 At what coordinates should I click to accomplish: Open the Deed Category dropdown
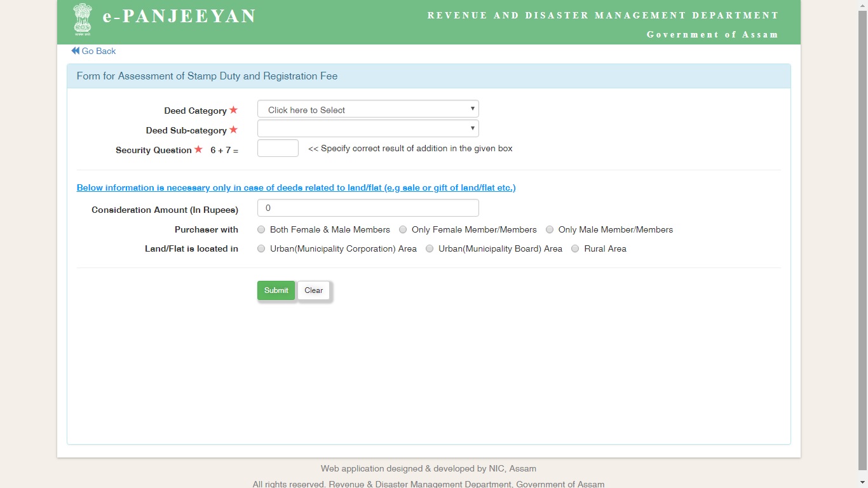[367, 109]
